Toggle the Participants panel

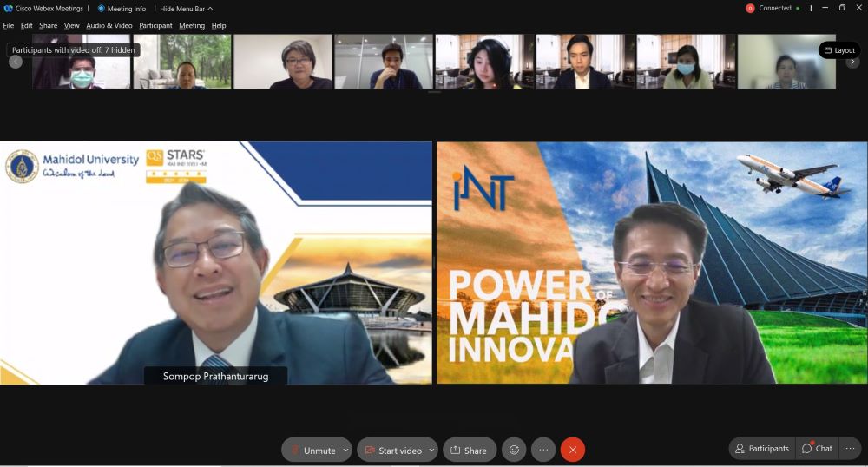click(761, 448)
